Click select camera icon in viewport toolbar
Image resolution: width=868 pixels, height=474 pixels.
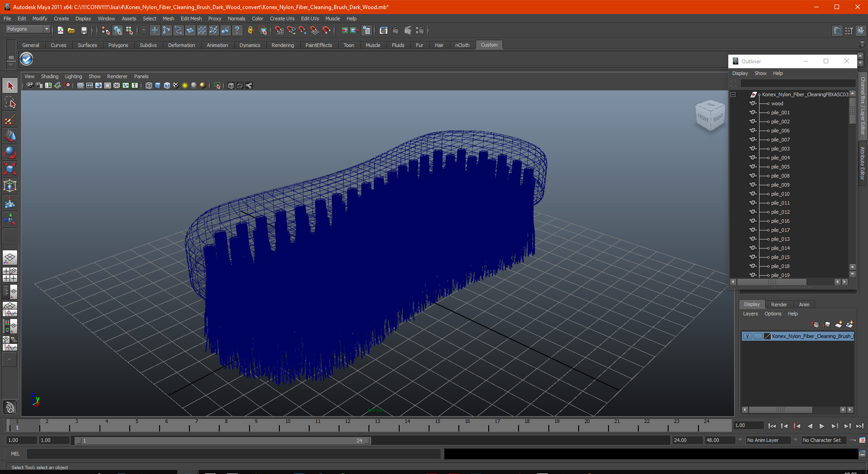click(30, 85)
